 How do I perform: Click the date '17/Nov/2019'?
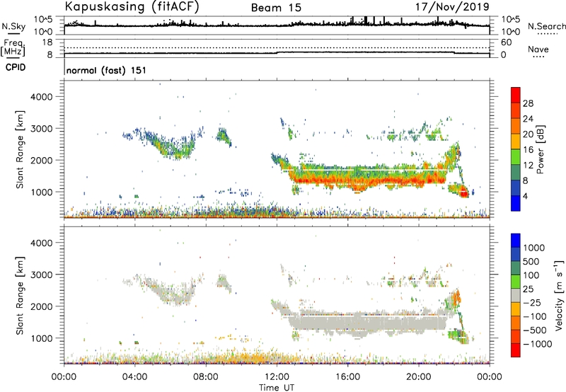[x=452, y=7]
